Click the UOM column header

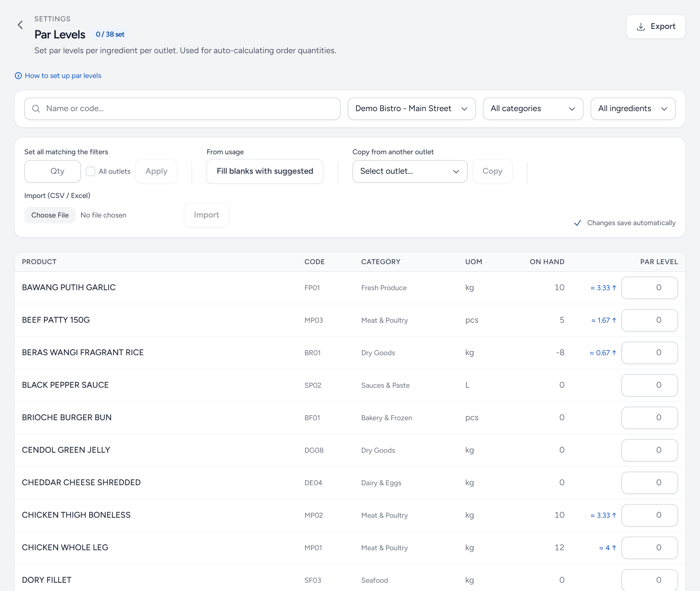tap(474, 262)
